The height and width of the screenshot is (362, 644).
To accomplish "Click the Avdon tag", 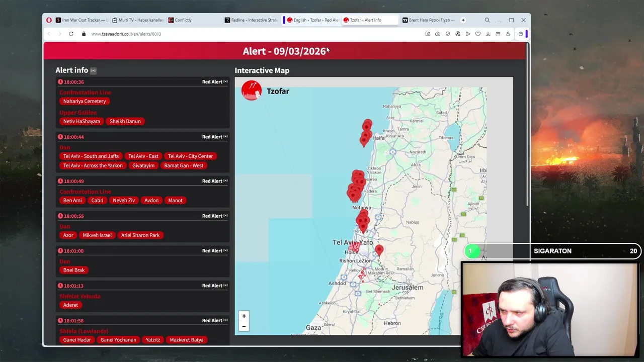I will click(x=151, y=200).
